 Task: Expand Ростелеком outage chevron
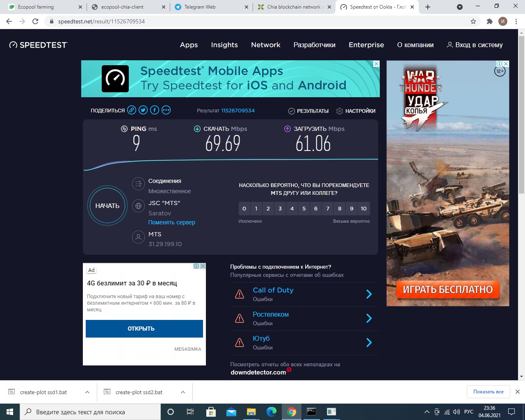(x=369, y=318)
